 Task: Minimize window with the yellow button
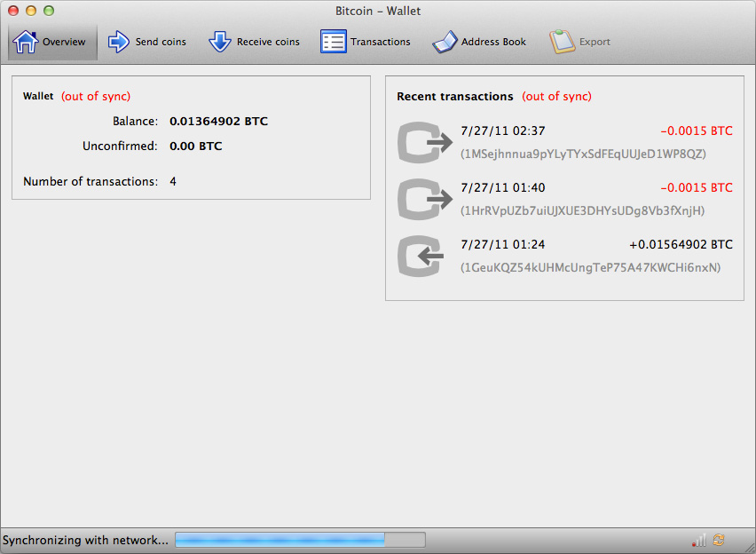[x=31, y=11]
